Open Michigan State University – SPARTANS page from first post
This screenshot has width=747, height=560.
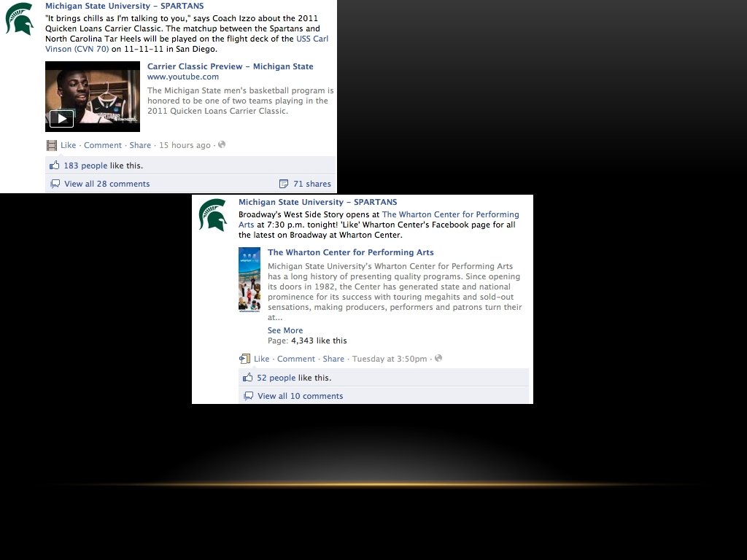[x=124, y=6]
